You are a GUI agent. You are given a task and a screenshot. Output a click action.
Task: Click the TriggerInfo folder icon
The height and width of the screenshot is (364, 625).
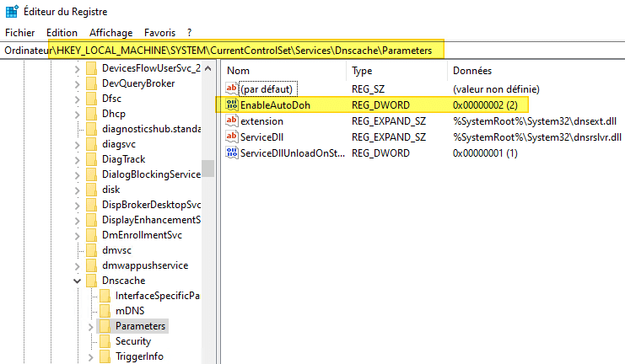click(105, 356)
